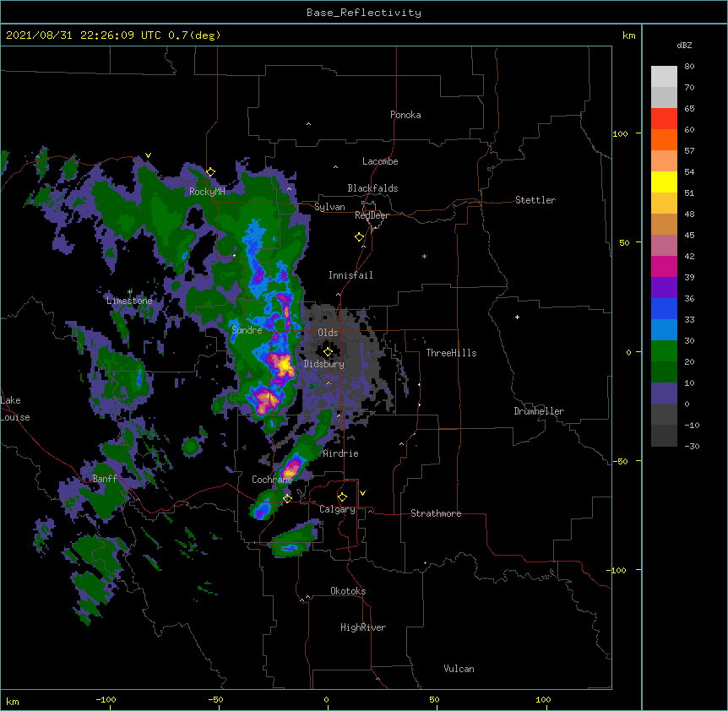Click the Cochrane town label
Image resolution: width=728 pixels, height=711 pixels.
[272, 480]
